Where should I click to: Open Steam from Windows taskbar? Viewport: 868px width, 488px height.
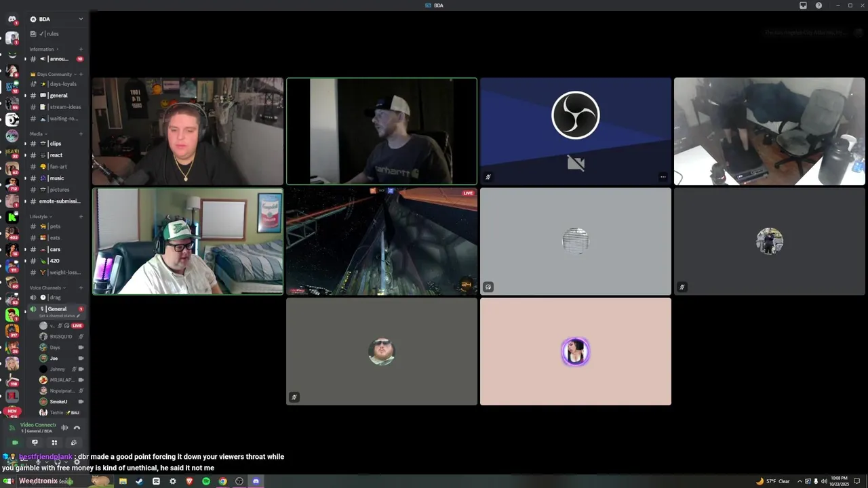coord(140,481)
